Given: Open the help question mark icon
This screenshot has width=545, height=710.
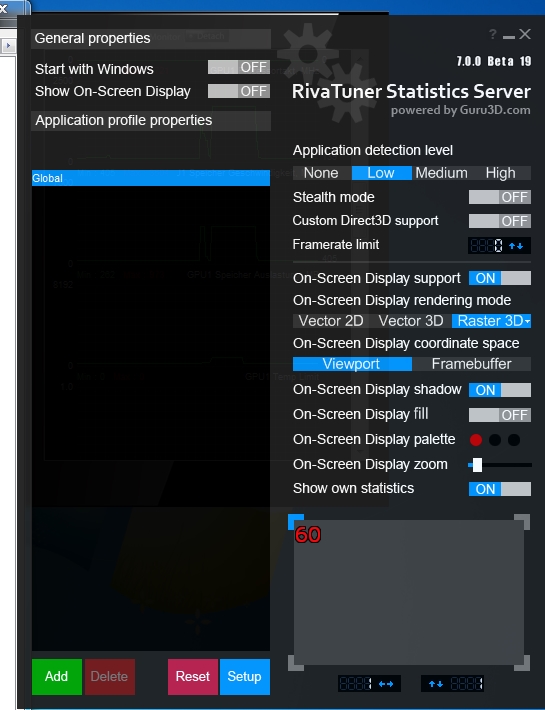Looking at the screenshot, I should coord(492,34).
